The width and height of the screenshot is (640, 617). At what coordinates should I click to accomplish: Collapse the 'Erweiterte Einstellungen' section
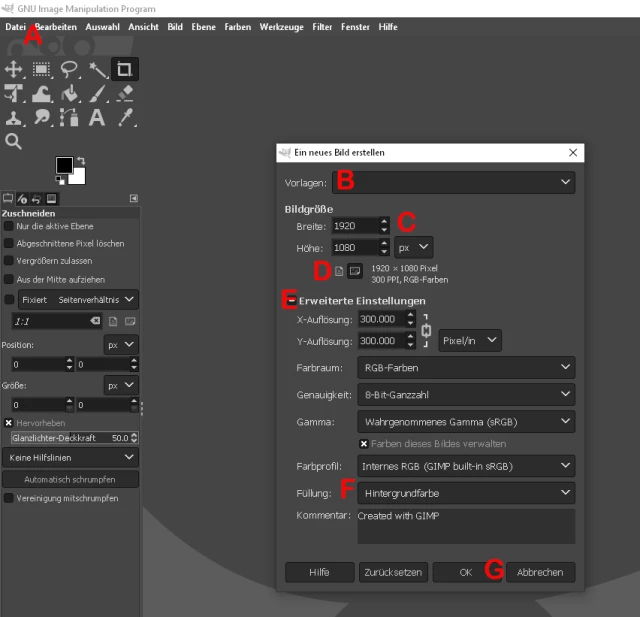(290, 300)
